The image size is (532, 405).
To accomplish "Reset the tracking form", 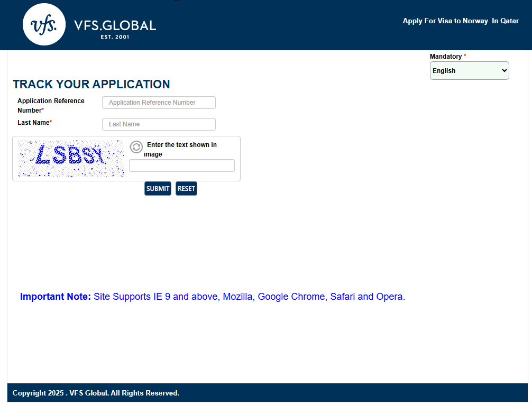I will tap(186, 189).
